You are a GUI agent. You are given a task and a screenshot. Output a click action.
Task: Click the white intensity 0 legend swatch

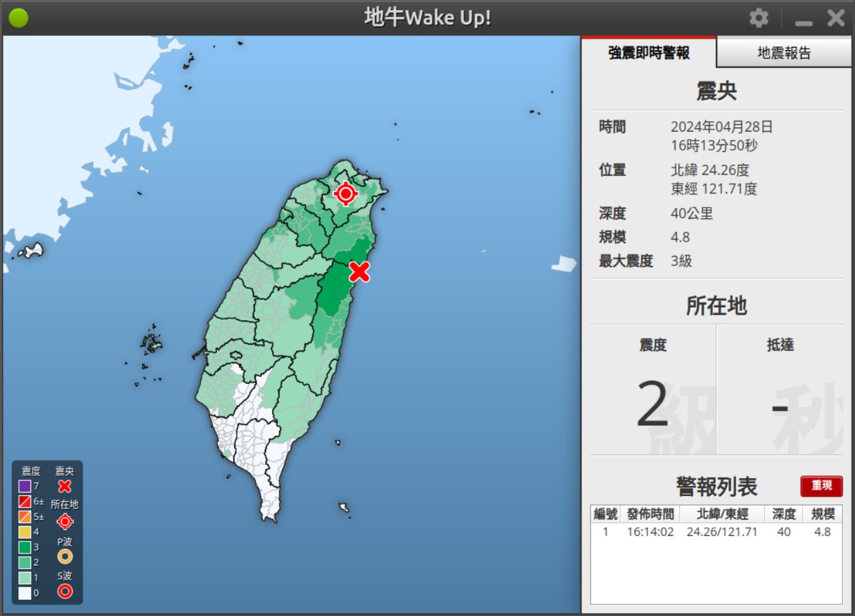[x=25, y=593]
